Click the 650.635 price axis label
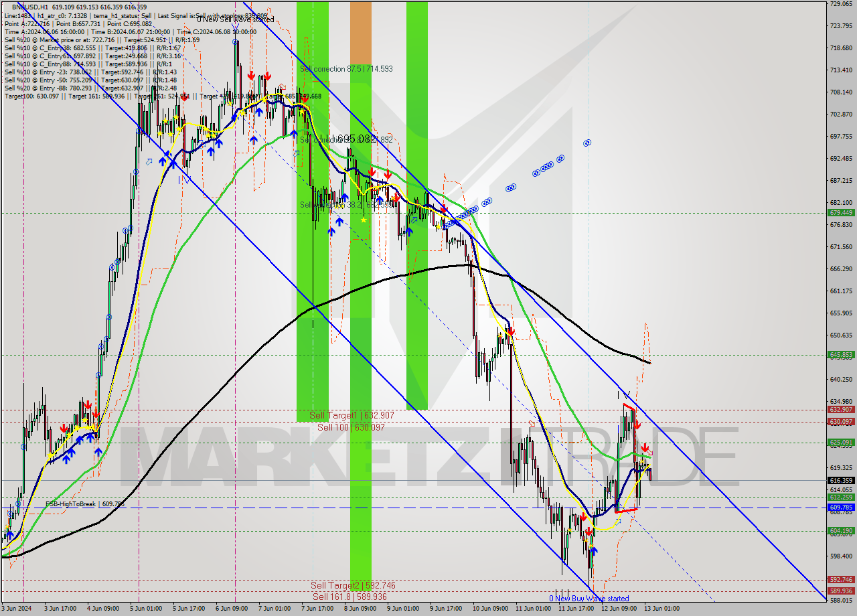 (x=841, y=335)
